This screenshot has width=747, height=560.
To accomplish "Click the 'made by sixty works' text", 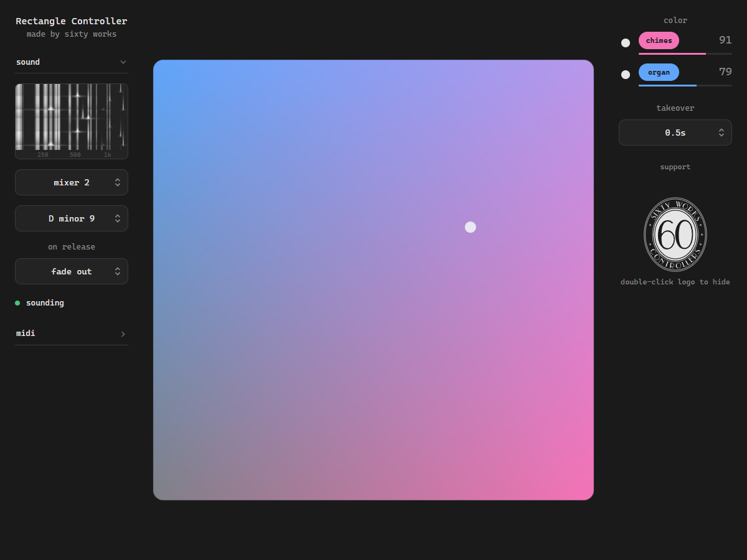I will (72, 34).
